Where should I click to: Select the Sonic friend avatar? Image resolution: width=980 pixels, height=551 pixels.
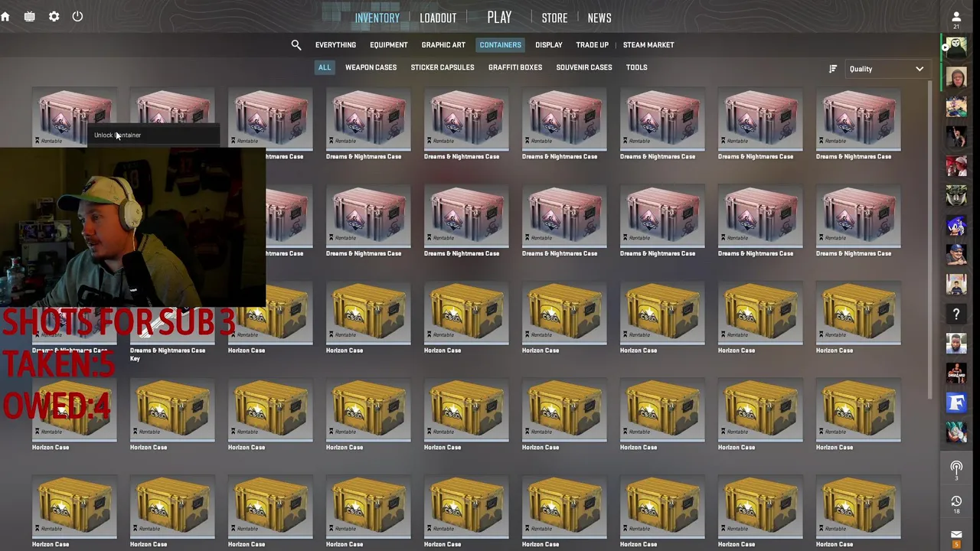[x=956, y=225]
